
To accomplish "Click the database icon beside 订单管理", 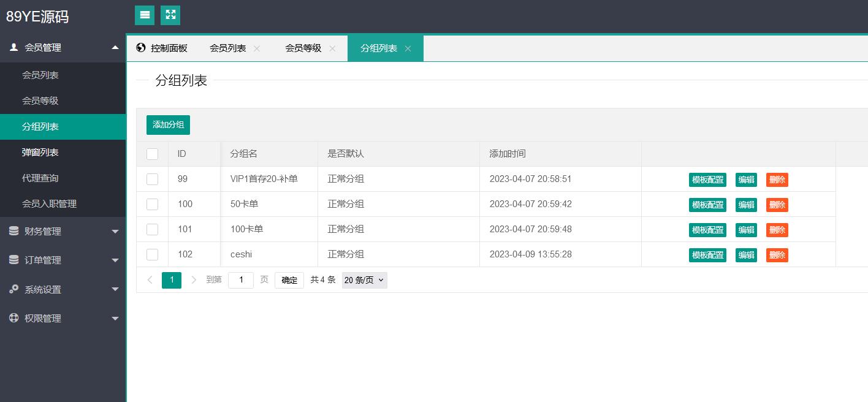I will coord(13,260).
